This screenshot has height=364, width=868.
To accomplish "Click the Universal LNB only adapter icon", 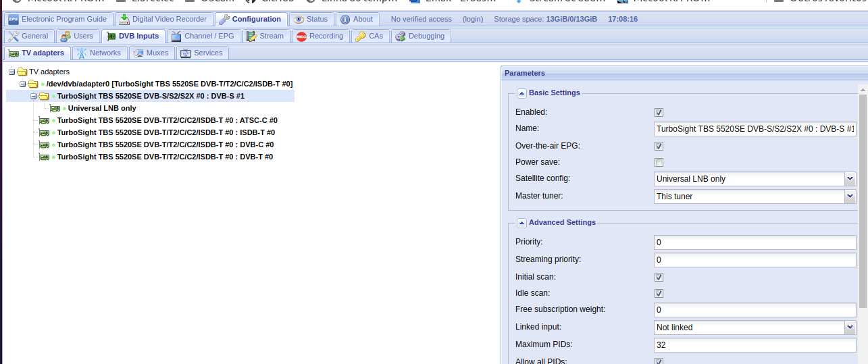I will coord(55,108).
